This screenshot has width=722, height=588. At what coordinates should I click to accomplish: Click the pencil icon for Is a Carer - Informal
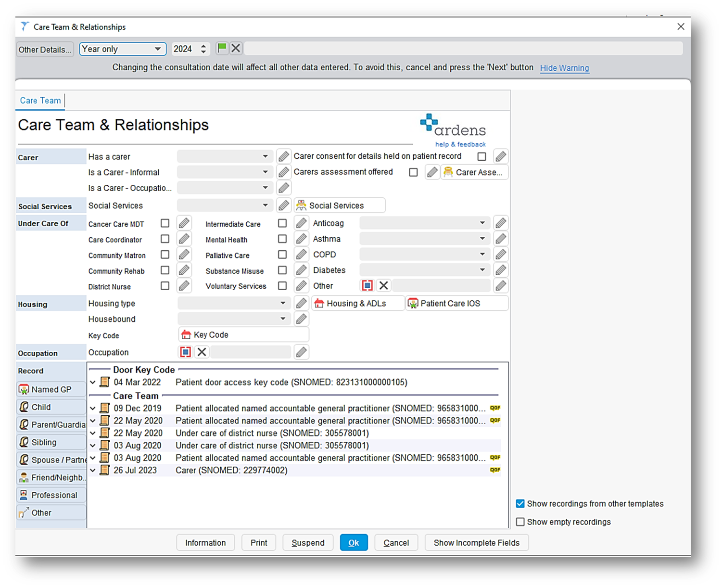point(284,172)
